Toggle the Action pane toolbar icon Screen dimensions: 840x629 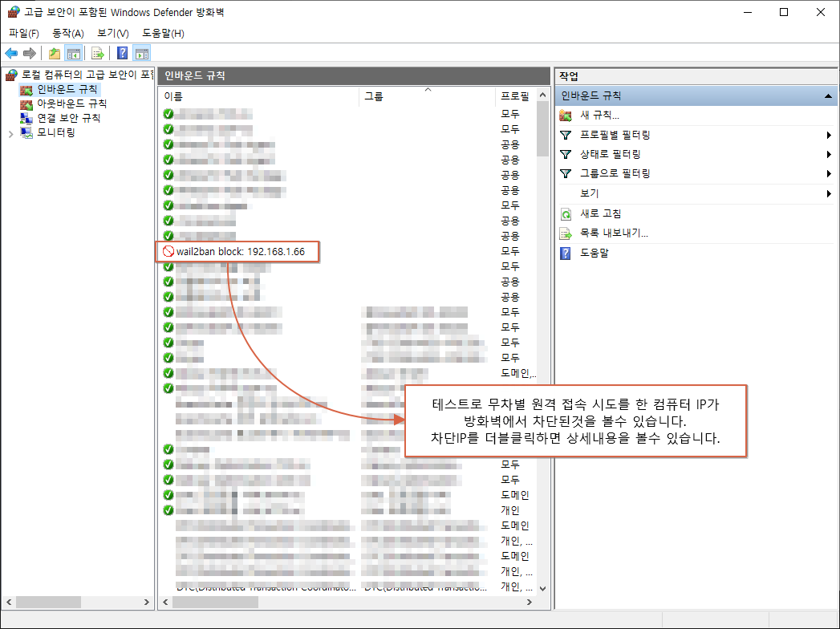click(x=142, y=53)
